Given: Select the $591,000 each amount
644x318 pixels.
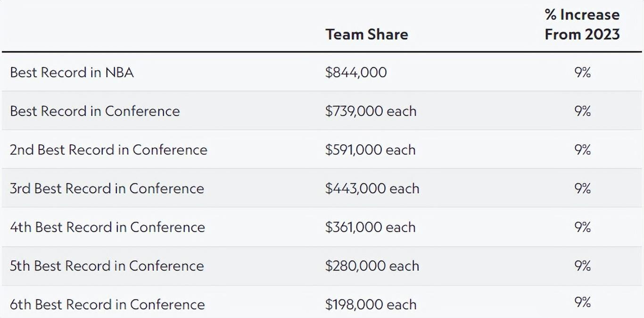Looking at the screenshot, I should tap(370, 150).
